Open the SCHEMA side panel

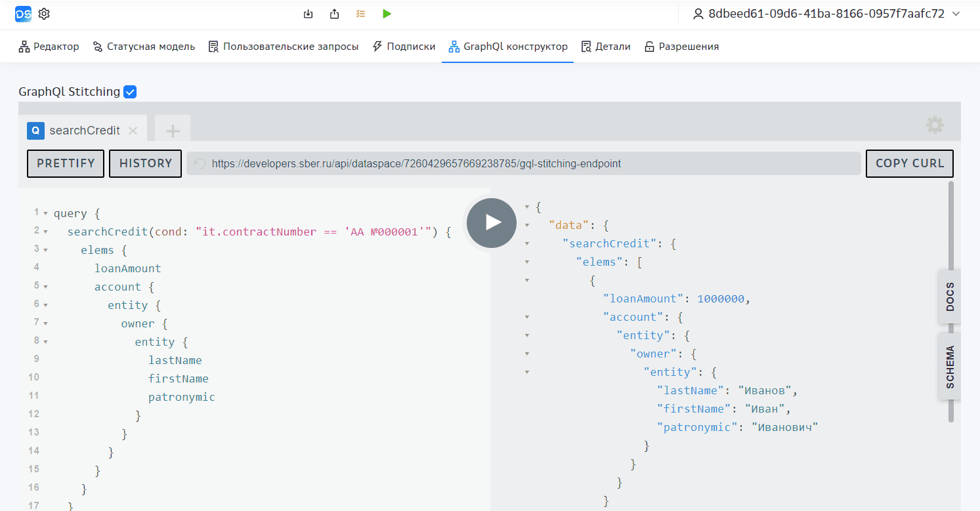[950, 367]
